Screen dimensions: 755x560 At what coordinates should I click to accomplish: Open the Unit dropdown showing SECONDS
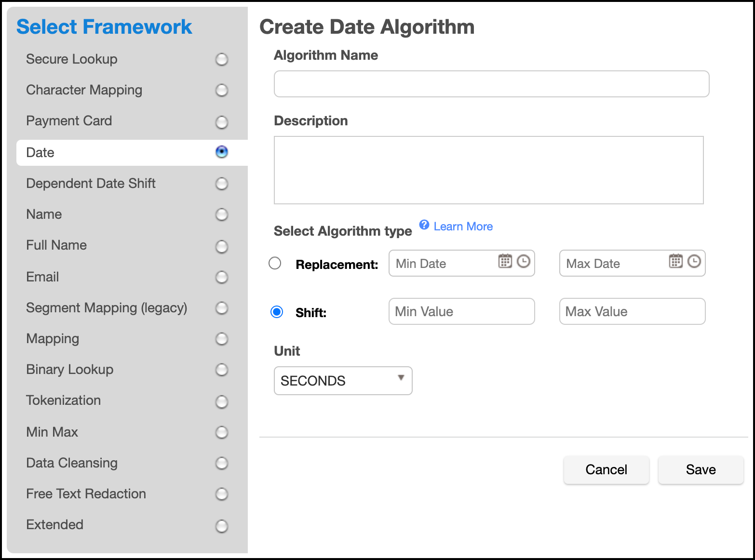tap(343, 381)
